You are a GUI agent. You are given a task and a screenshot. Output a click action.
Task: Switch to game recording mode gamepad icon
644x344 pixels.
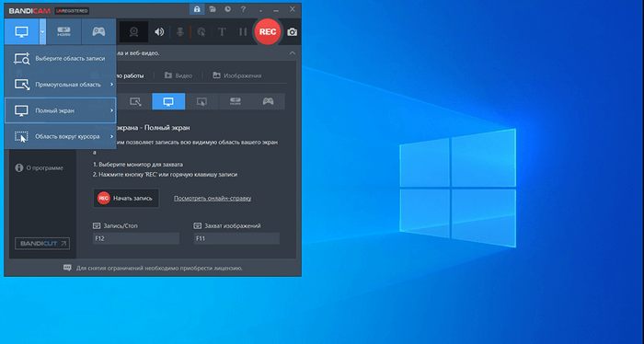point(98,31)
